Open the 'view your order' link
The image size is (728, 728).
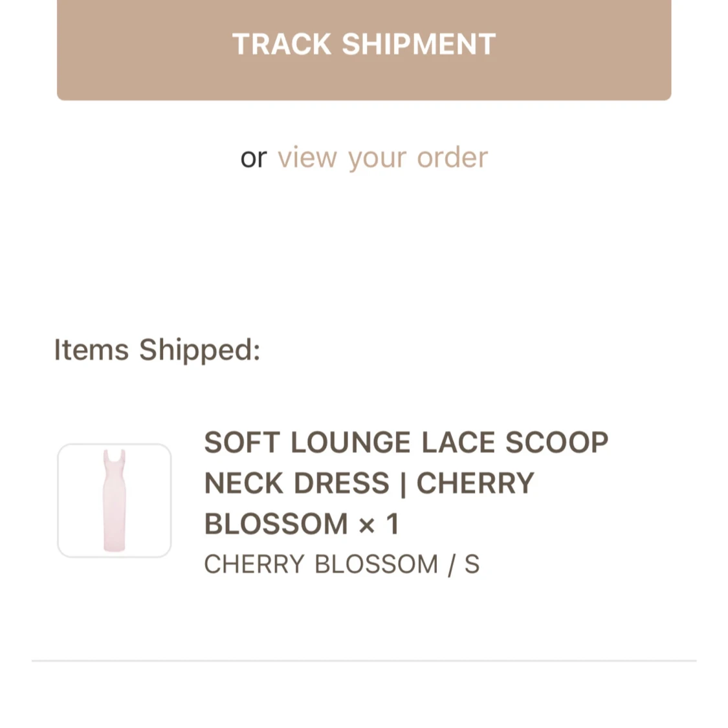point(382,158)
